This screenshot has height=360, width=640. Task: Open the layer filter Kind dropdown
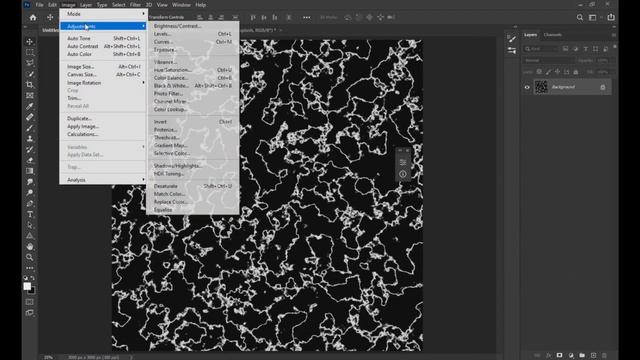pos(541,49)
